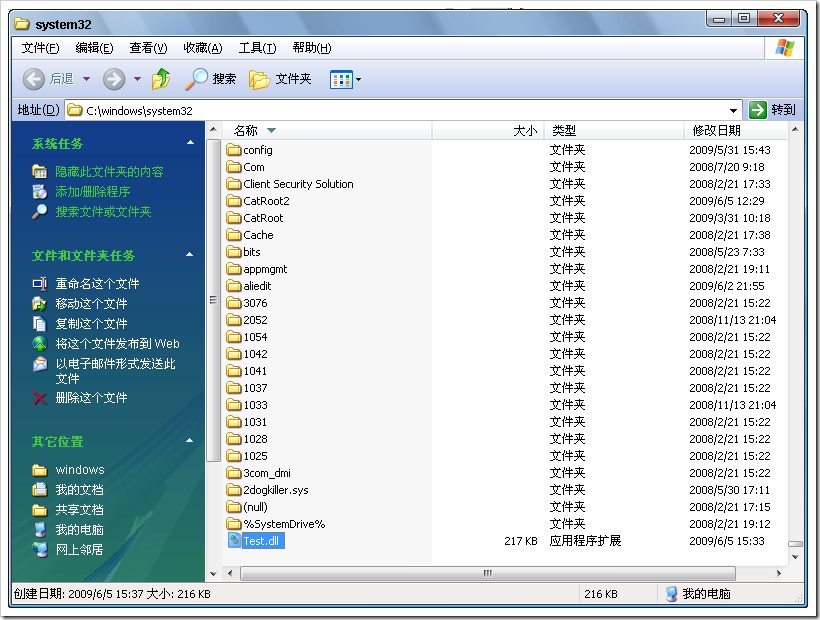
Task: Open the 编辑(E) menu
Action: click(x=94, y=48)
